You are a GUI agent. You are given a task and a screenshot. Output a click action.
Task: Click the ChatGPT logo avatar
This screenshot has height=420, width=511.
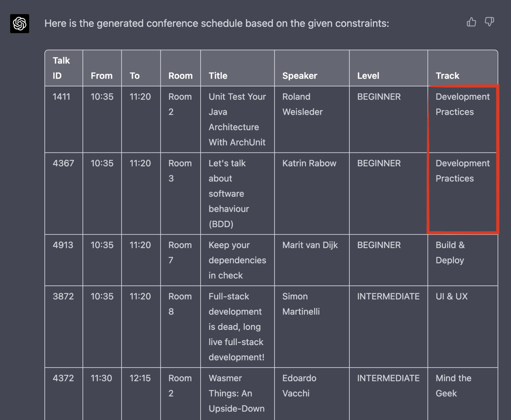point(20,23)
